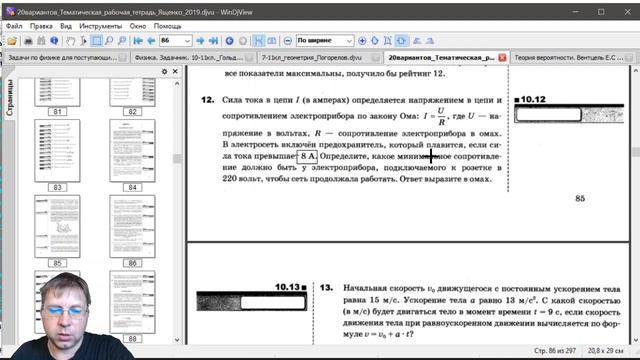Toggle the rectangle selection tool
Screen dimensions: 640x360
[x=96, y=41]
